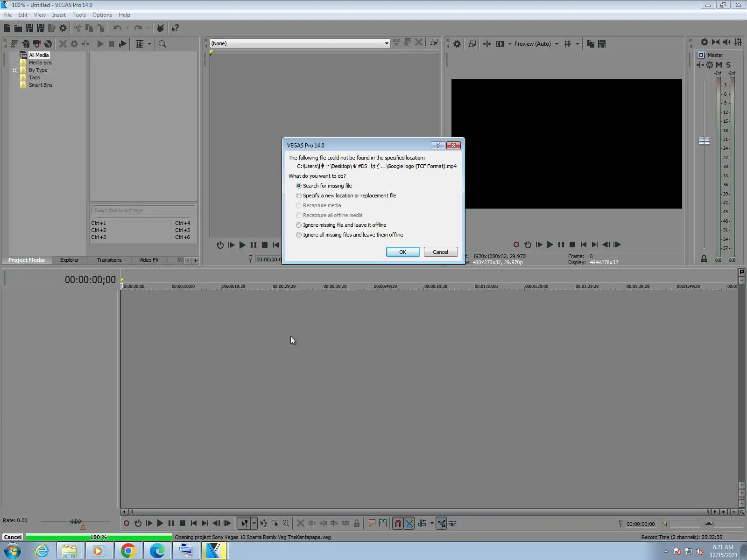Toggle Solo on the Master bus
Viewport: 747px width, 560px height.
coord(728,65)
